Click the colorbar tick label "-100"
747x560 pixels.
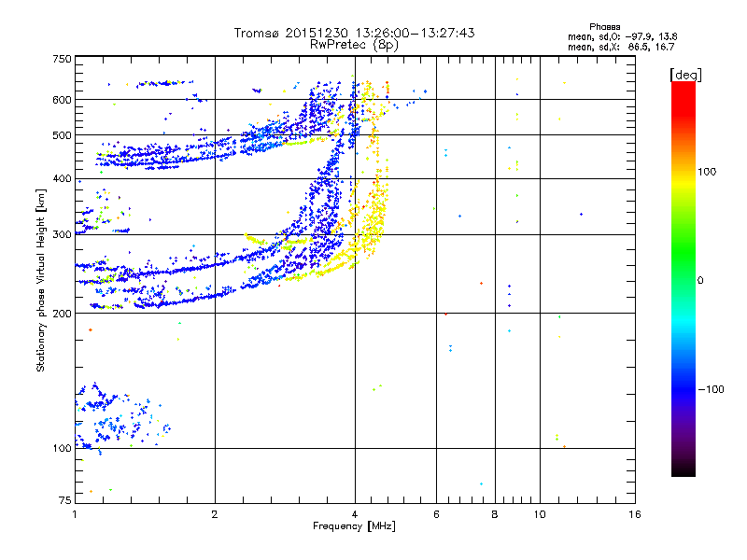point(712,389)
